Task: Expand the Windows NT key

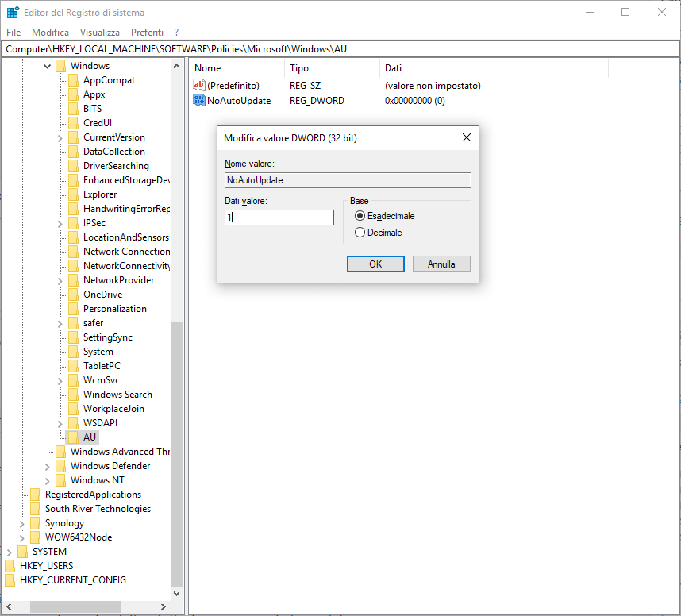Action: tap(48, 481)
